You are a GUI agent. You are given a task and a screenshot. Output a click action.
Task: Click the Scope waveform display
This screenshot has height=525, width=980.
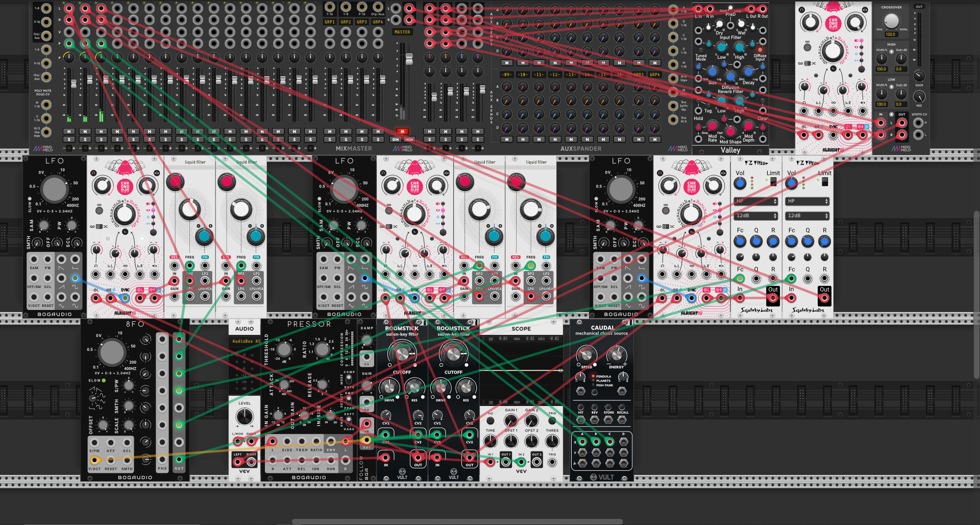[x=521, y=370]
